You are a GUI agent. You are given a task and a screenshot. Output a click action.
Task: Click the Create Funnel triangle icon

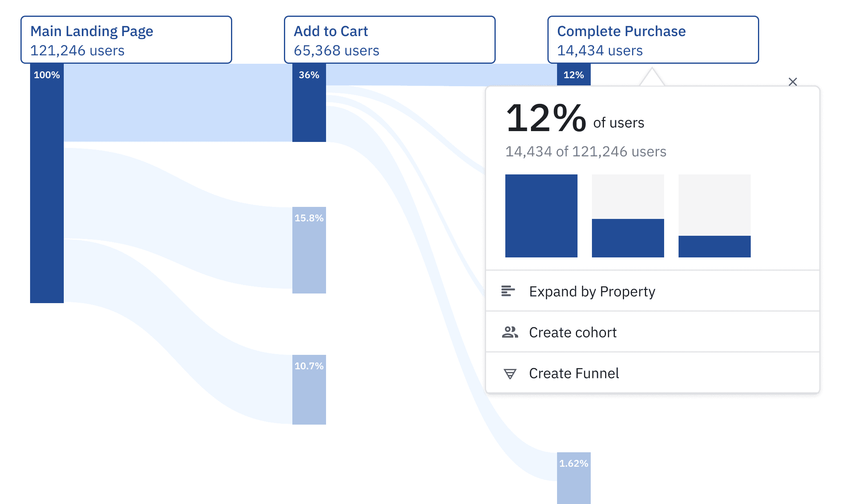point(510,373)
